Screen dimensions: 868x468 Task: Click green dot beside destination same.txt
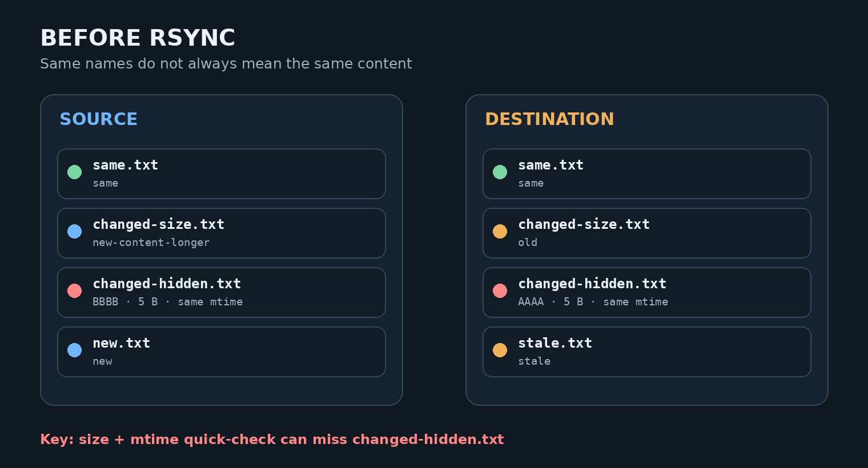point(500,172)
